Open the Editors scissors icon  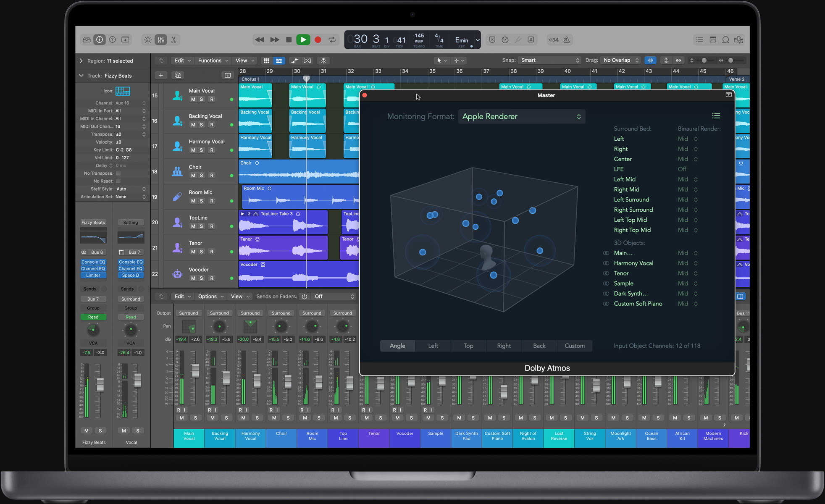(x=173, y=39)
